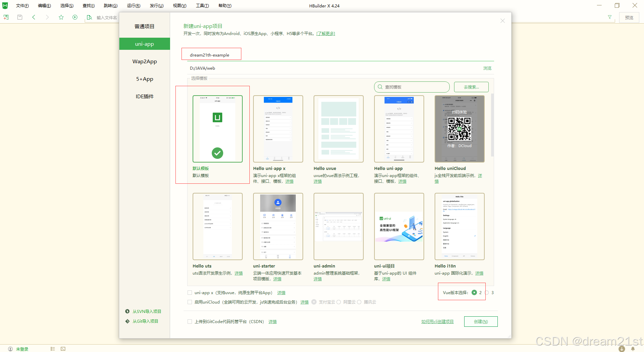Go forward with the right arrow icon

pos(47,17)
